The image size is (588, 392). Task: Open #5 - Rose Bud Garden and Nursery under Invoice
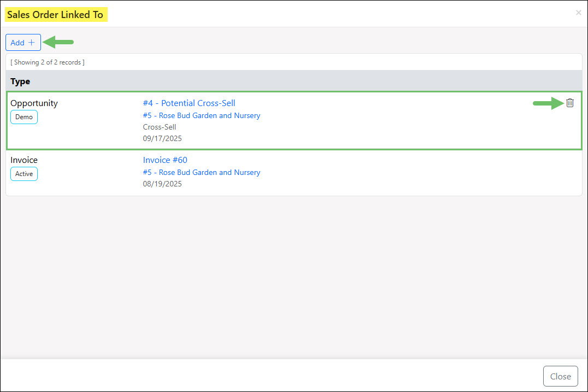click(201, 172)
